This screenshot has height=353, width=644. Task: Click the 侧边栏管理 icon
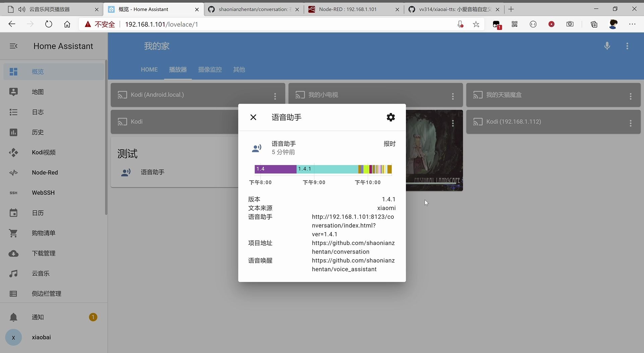point(13,294)
